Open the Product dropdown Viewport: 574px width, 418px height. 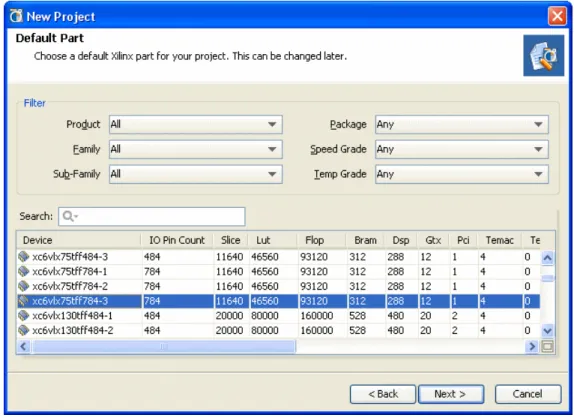pyautogui.click(x=195, y=124)
